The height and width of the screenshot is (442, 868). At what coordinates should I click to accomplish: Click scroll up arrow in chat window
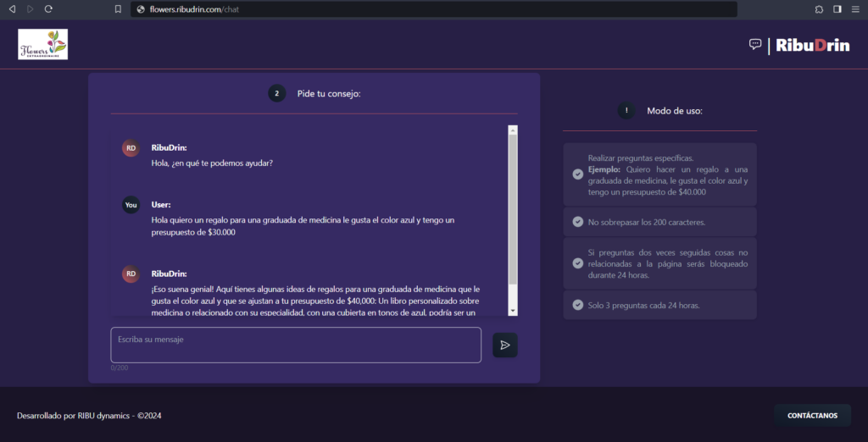pos(512,130)
